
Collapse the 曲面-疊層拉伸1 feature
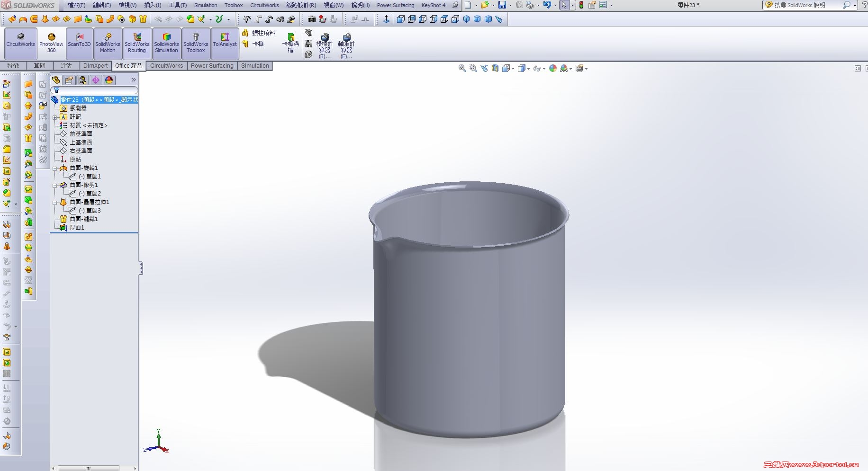point(55,202)
